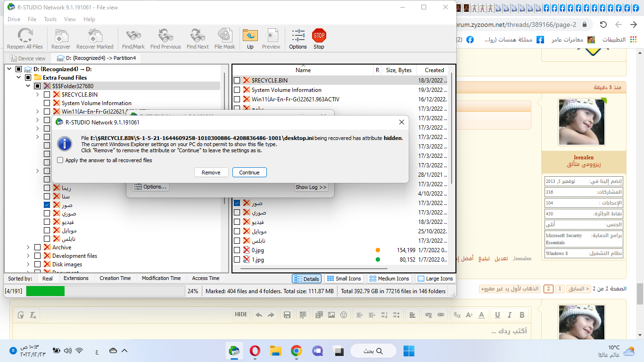Click Show Log >> button
Screen dimensions: 644x362
(x=311, y=187)
